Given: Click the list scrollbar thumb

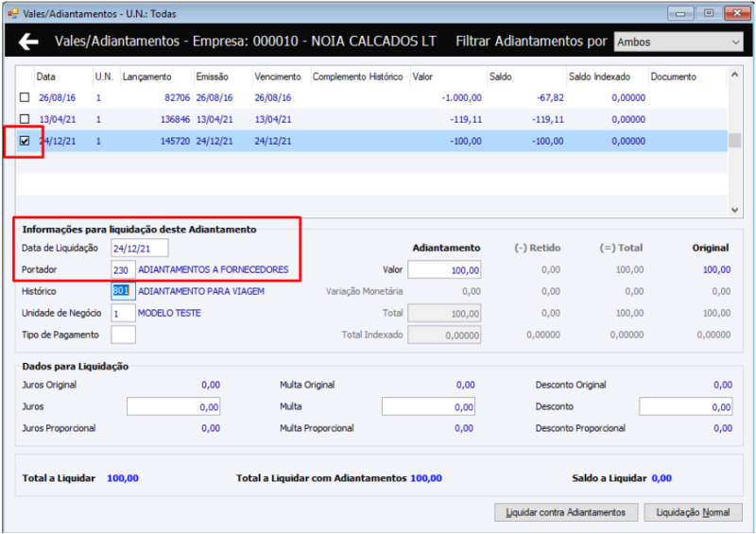Looking at the screenshot, I should 734,141.
